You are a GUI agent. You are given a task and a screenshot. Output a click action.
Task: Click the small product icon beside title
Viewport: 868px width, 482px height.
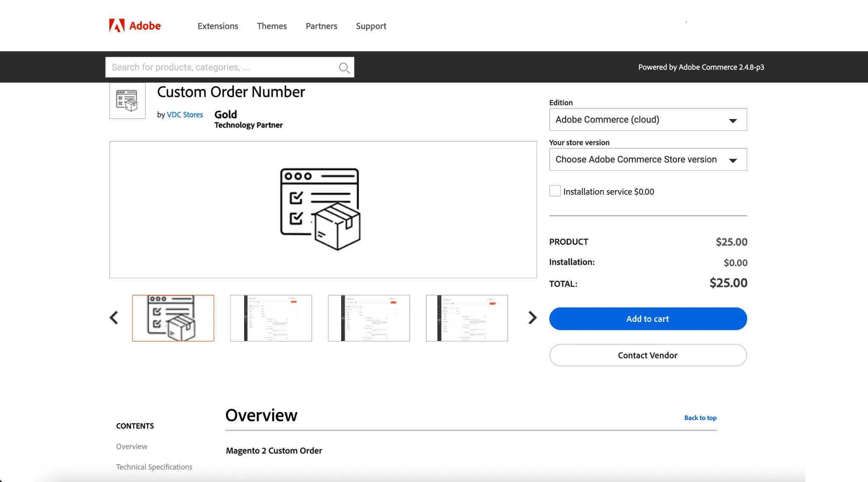coord(127,101)
